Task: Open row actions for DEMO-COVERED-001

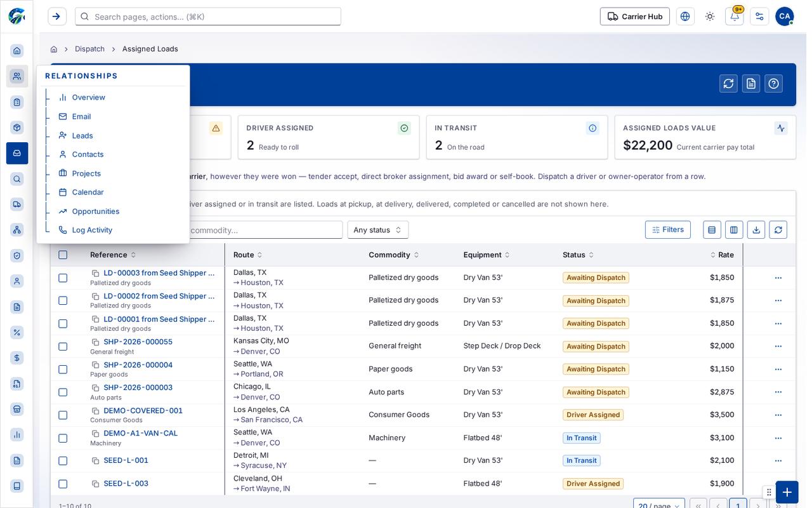Action: 778,415
